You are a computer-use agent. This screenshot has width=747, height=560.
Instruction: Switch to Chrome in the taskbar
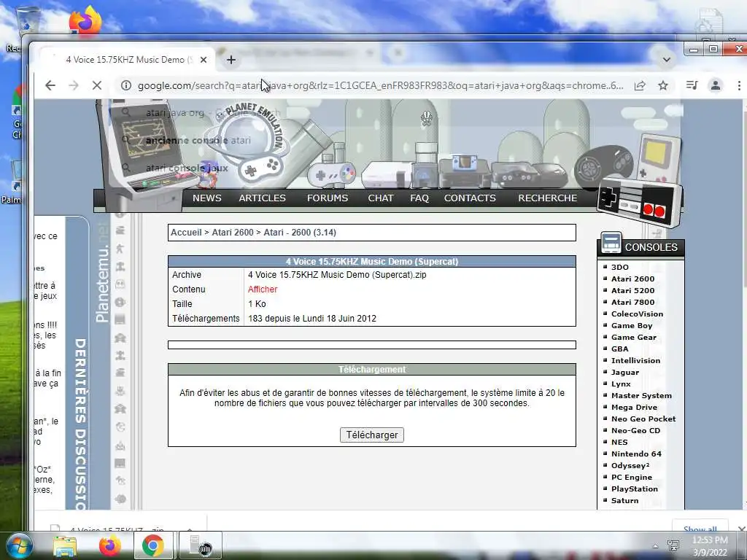pyautogui.click(x=152, y=545)
